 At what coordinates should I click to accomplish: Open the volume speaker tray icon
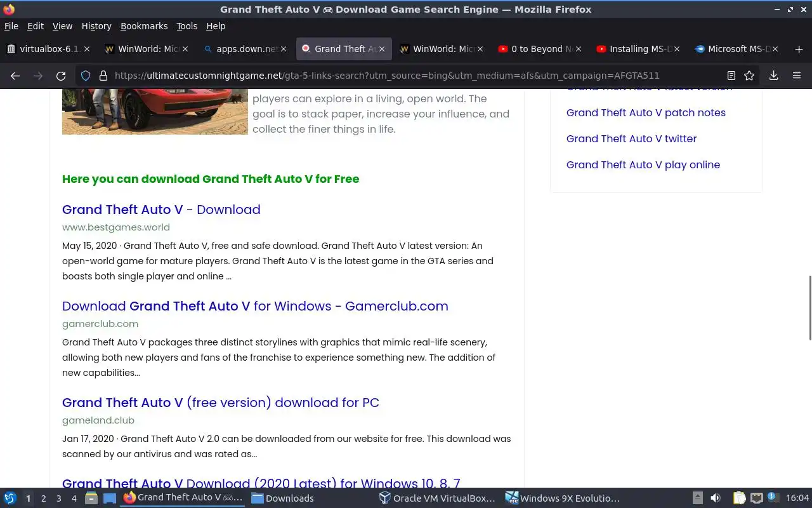pos(716,498)
